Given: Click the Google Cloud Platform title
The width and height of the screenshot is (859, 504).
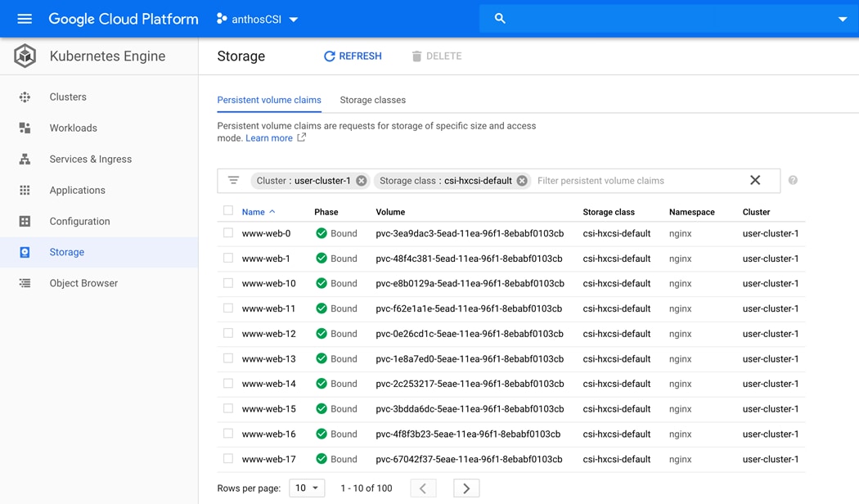Looking at the screenshot, I should pyautogui.click(x=124, y=19).
